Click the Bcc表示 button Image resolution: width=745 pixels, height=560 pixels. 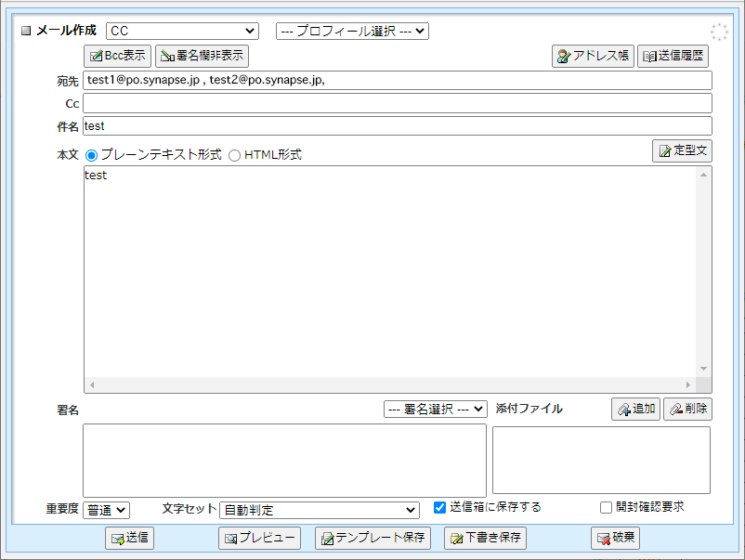click(x=117, y=56)
